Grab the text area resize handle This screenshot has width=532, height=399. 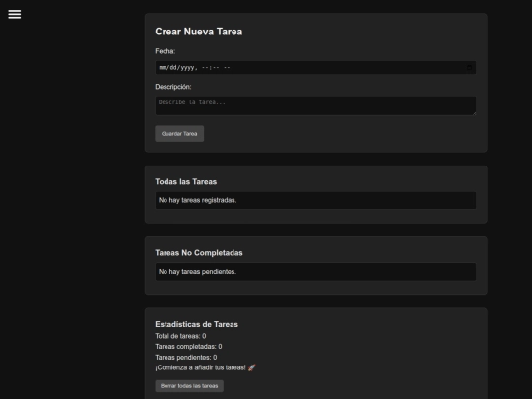coord(474,113)
